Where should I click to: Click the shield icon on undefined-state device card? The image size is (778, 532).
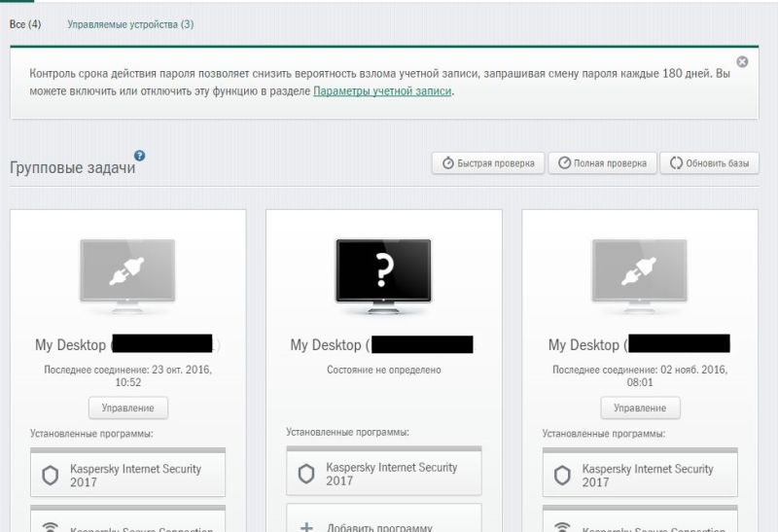(306, 474)
